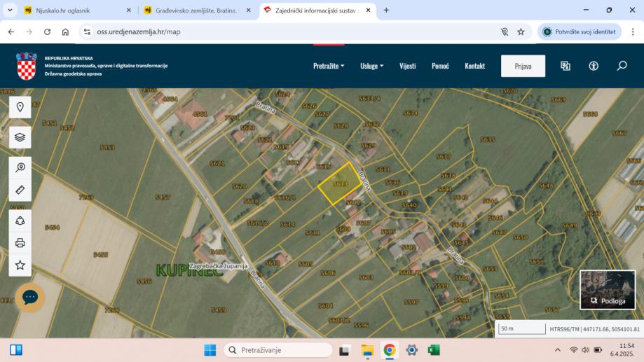Select the ruler measurement tool
The image size is (644, 362).
pos(20,190)
